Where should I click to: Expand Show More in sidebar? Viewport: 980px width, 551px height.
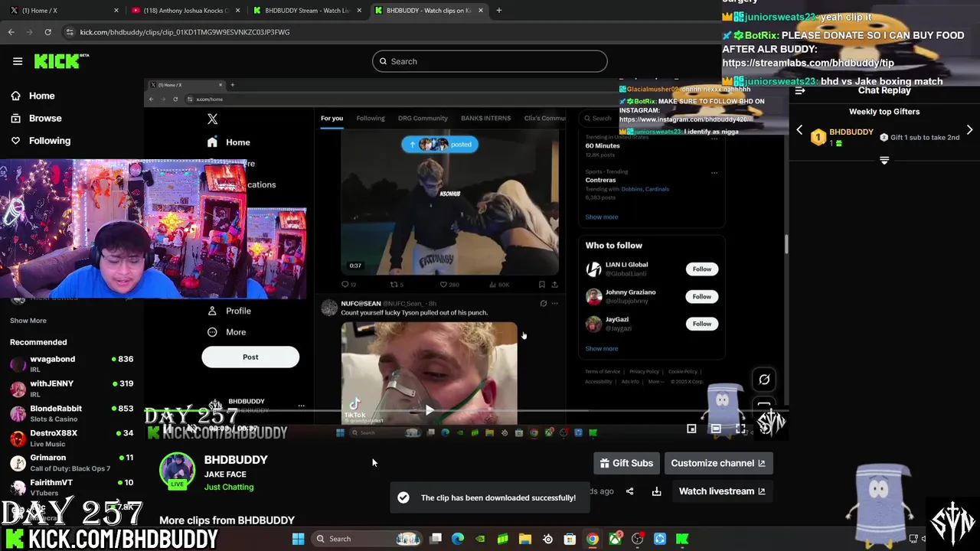(x=28, y=321)
